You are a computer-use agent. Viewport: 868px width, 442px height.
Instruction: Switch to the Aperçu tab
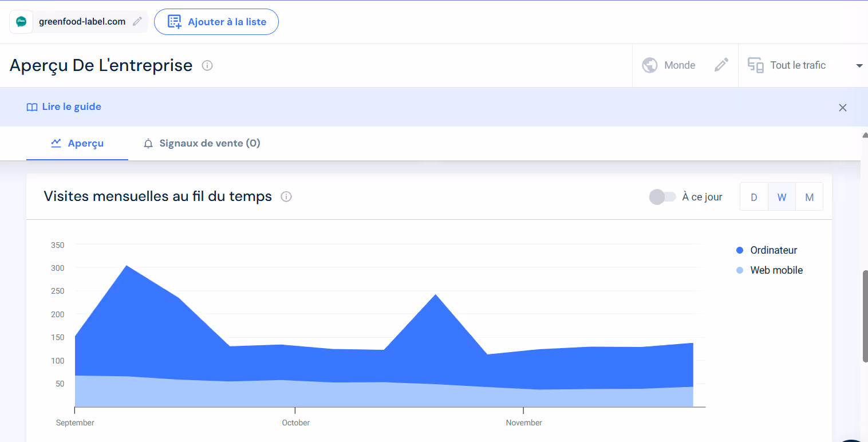pos(77,143)
